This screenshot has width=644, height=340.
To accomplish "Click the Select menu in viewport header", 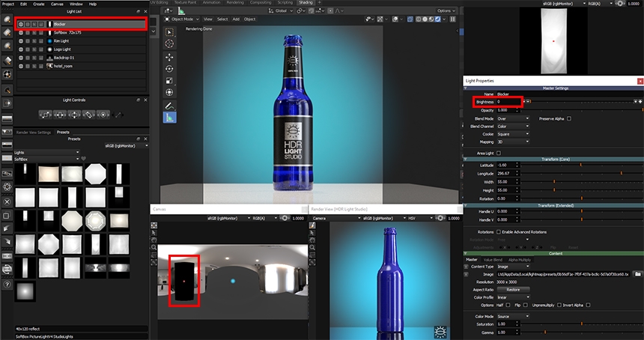I will (x=222, y=19).
